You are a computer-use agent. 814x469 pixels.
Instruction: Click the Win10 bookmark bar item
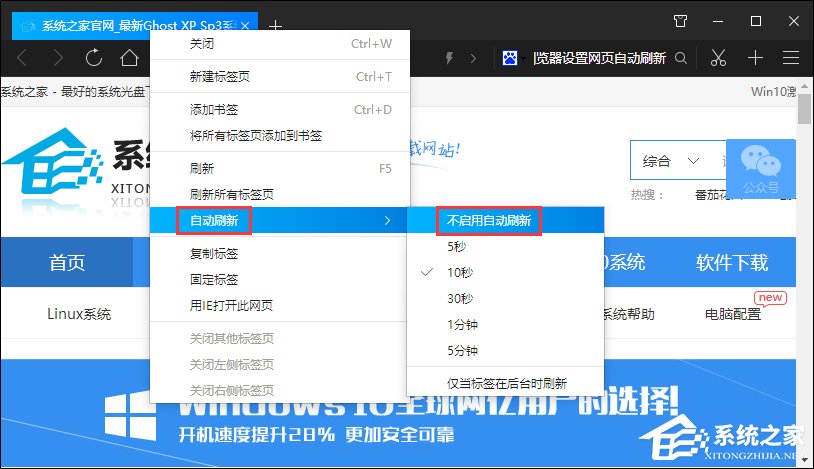[773, 91]
